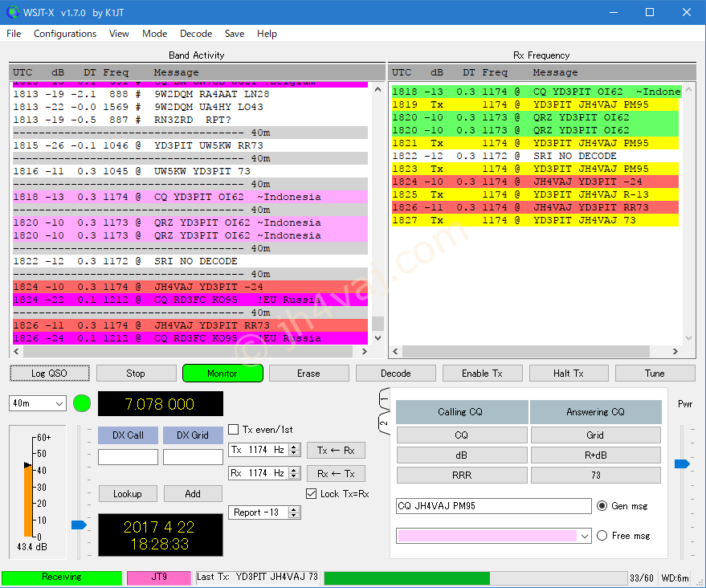Screen dimensions: 706x588
Task: Select the Gen msg radio button
Action: (602, 505)
